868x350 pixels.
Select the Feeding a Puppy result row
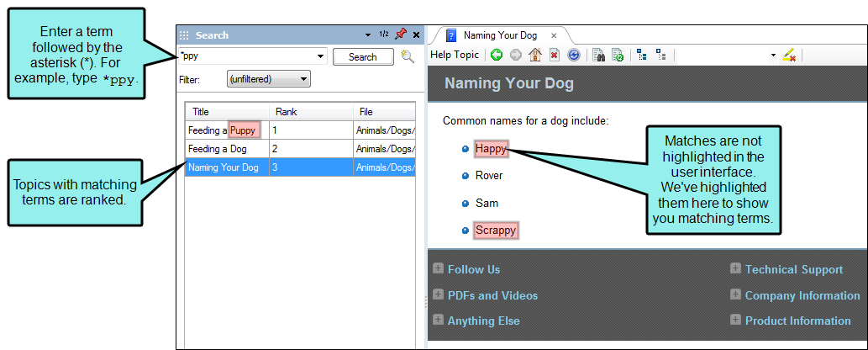point(300,131)
